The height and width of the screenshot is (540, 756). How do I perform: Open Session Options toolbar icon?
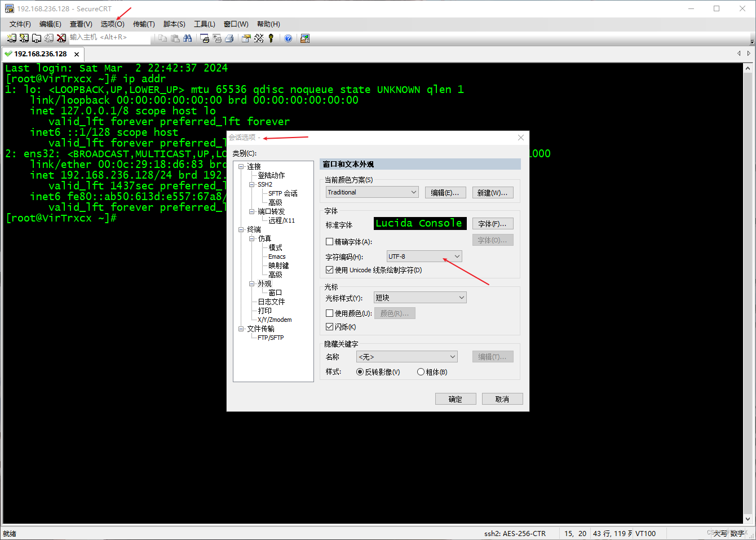(246, 38)
